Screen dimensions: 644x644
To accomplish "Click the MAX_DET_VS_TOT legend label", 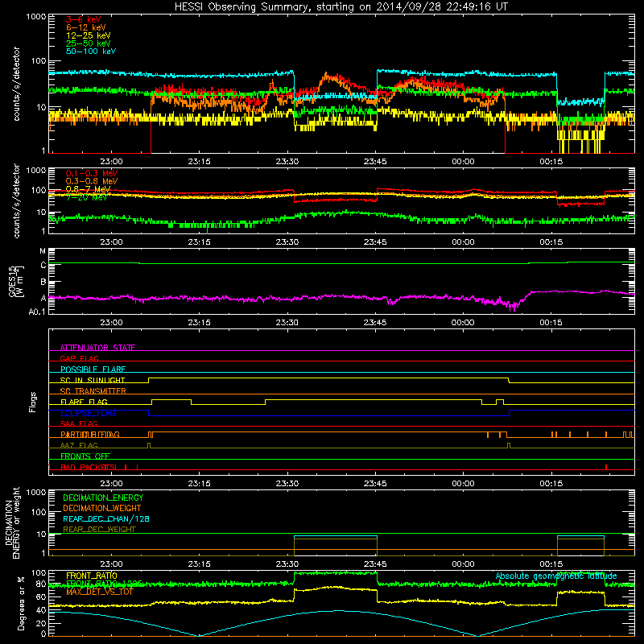I will tap(100, 592).
